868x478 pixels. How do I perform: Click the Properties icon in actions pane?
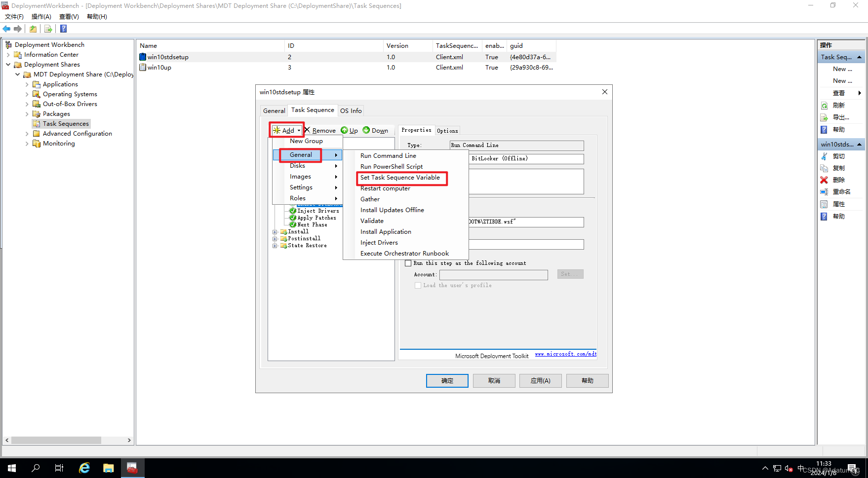point(824,204)
